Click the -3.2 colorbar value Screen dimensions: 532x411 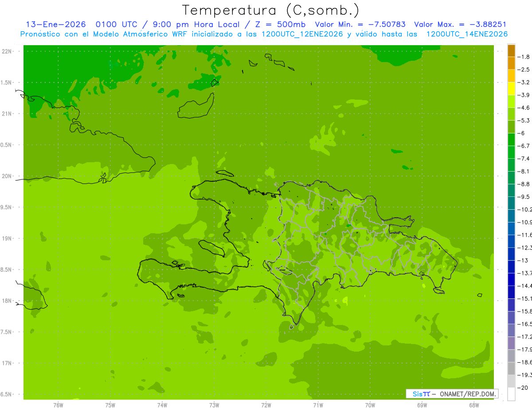tap(524, 82)
